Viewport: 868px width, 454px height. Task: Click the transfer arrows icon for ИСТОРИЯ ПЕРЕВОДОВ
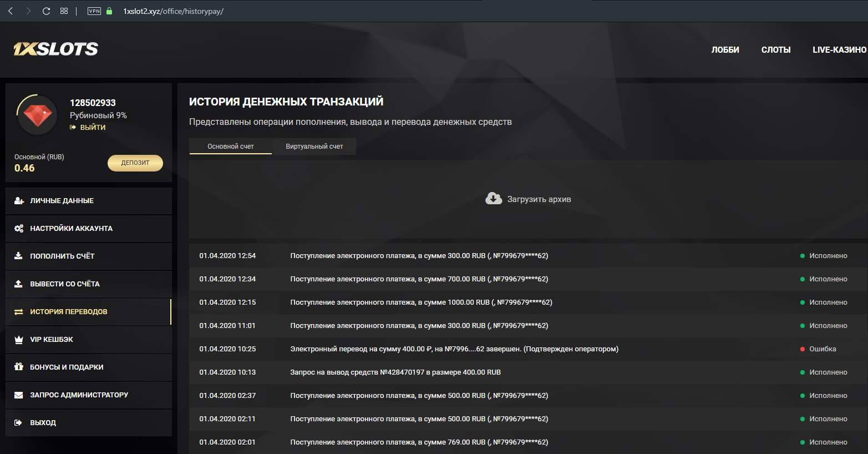pyautogui.click(x=19, y=312)
